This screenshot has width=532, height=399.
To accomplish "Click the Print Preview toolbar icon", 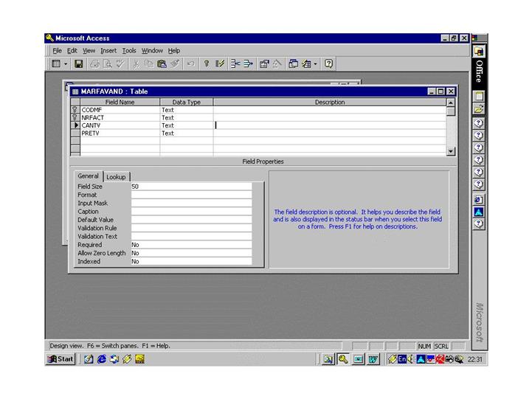I will point(107,63).
